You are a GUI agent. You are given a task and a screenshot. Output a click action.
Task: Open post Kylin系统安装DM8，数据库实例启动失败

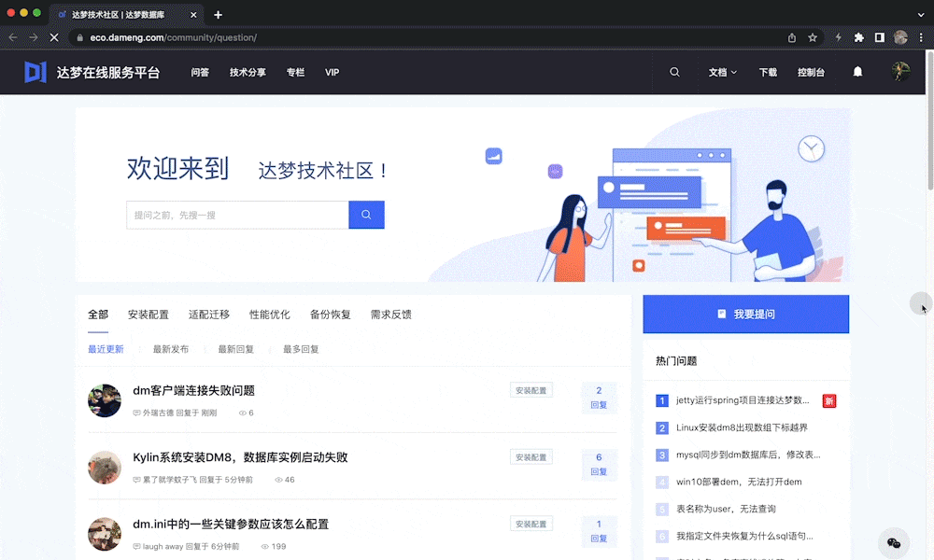pos(240,457)
